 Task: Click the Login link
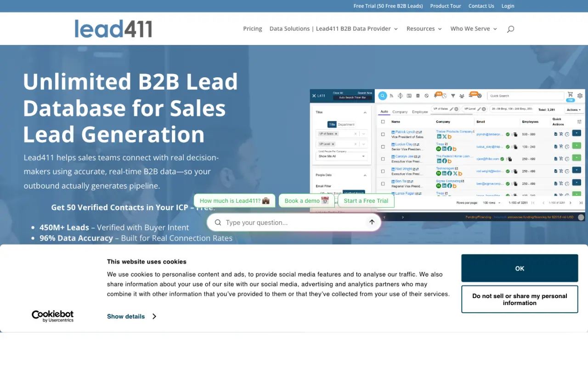click(x=508, y=6)
